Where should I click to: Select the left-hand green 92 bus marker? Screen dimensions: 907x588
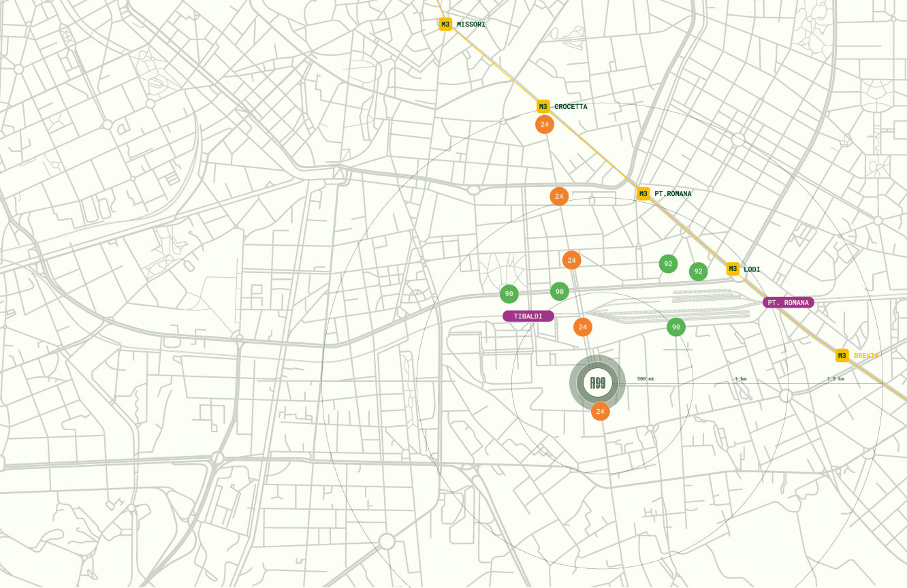(x=668, y=264)
